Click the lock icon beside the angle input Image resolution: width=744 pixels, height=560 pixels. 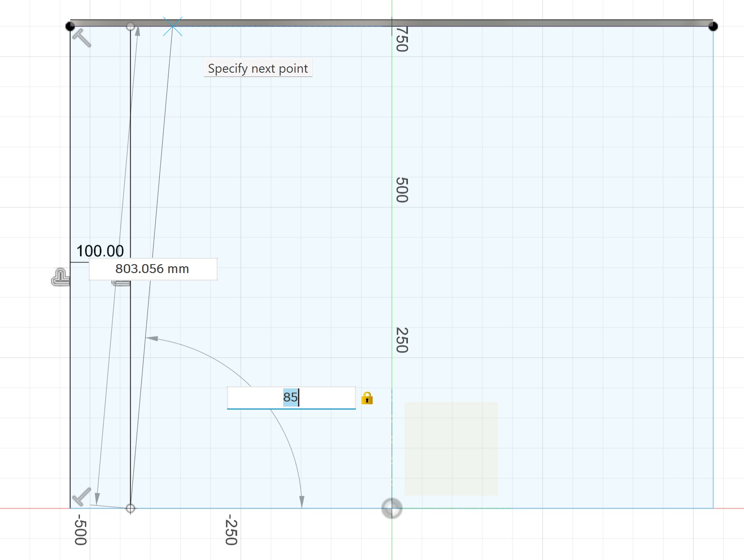coord(367,398)
